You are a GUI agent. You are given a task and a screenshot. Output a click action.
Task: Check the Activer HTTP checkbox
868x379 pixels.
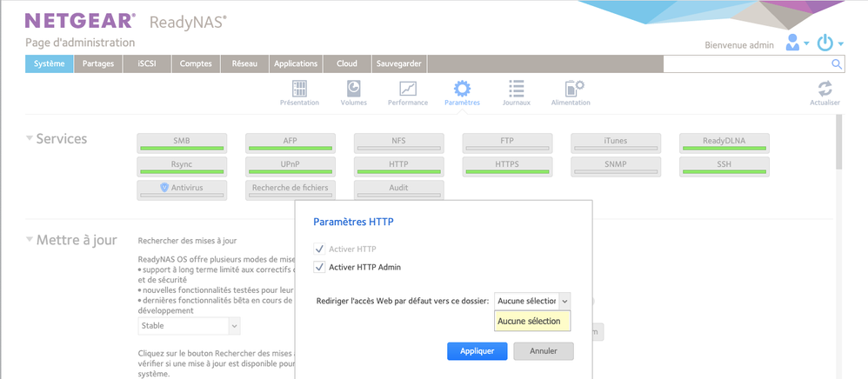click(x=319, y=249)
